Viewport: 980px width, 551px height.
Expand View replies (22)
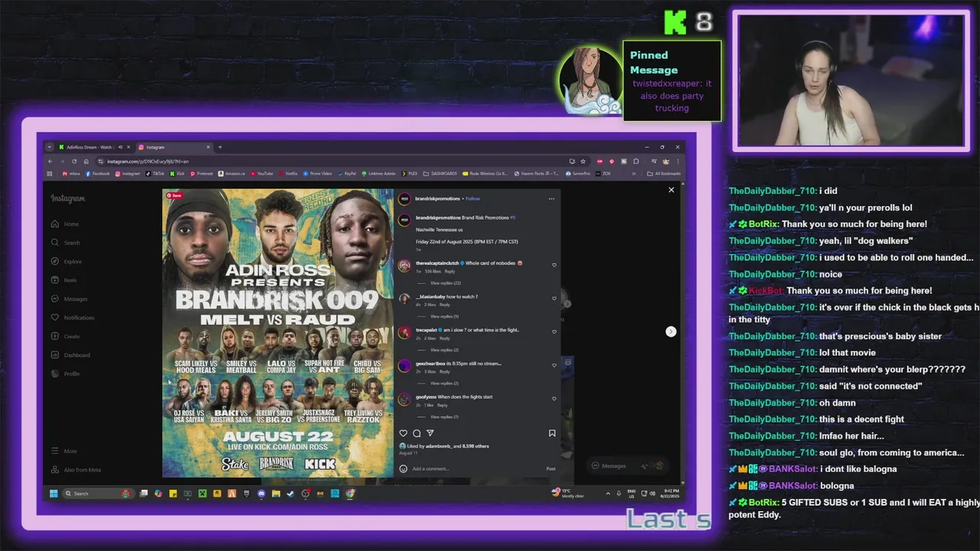pos(445,283)
